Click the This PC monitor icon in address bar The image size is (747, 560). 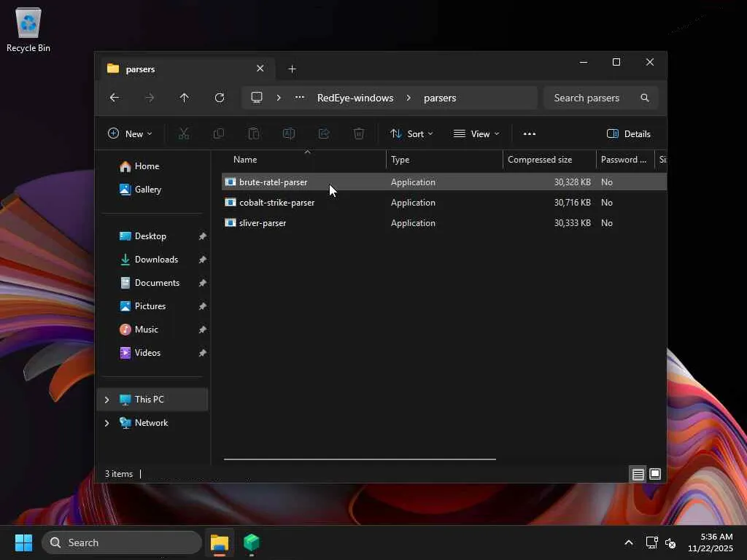click(257, 98)
